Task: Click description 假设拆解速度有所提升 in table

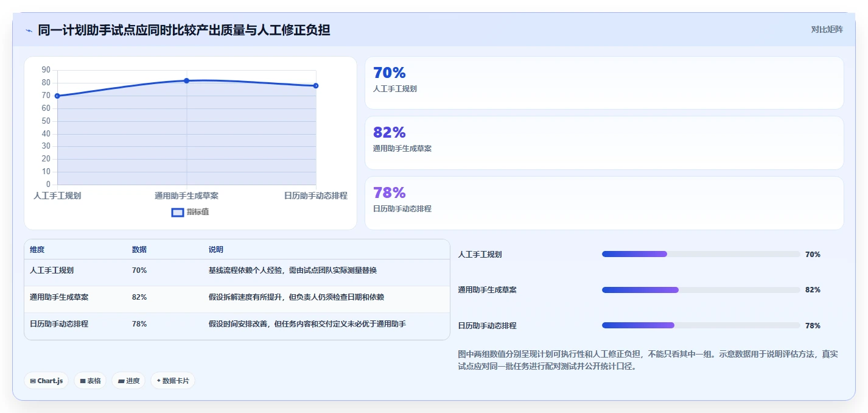Action: [296, 297]
